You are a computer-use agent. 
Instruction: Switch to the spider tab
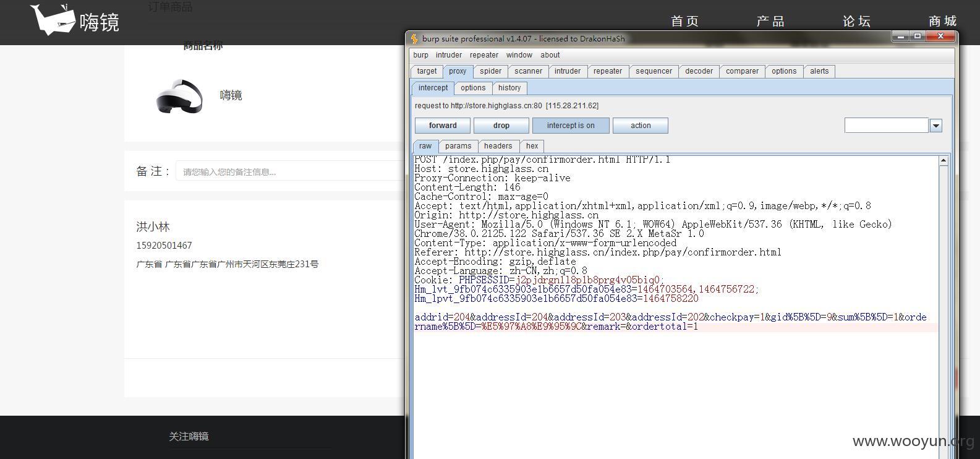[491, 71]
